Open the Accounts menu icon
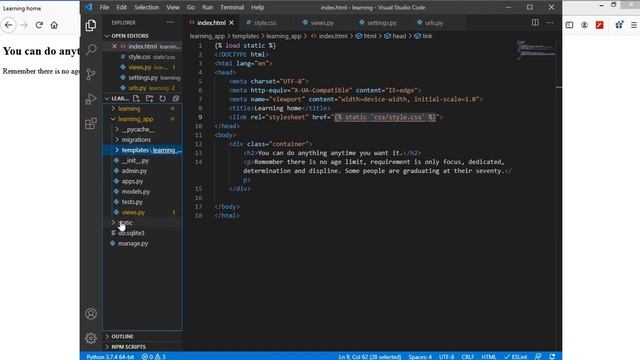 (91, 313)
